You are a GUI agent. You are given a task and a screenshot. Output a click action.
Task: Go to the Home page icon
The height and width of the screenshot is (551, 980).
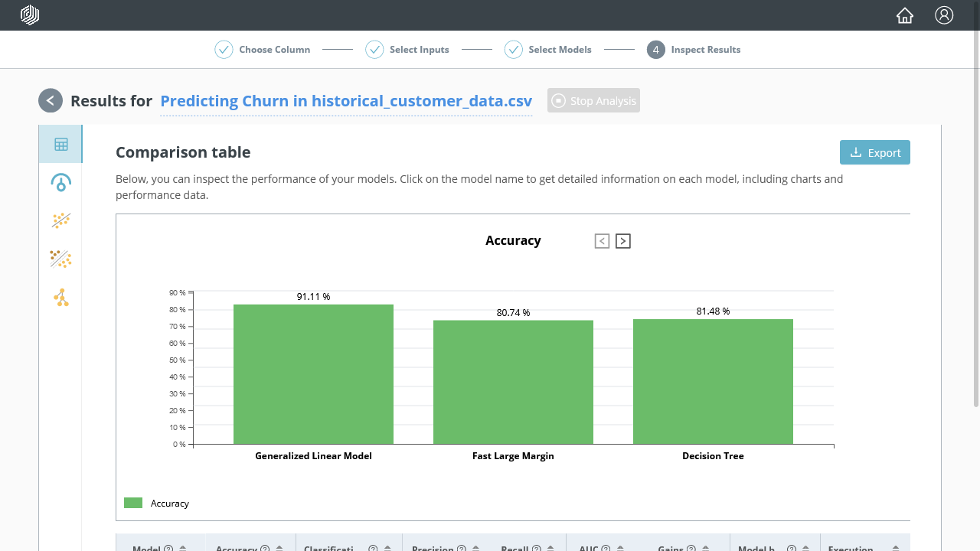point(905,15)
